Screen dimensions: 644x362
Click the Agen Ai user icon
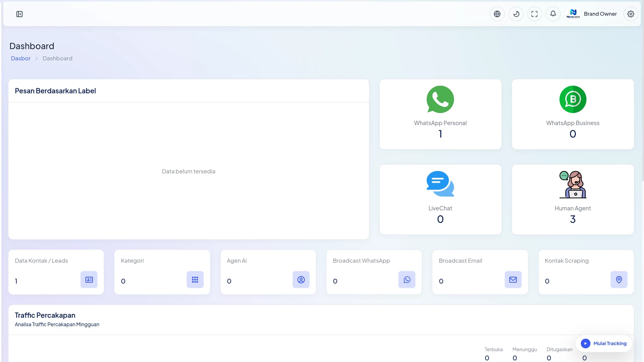coord(301,280)
